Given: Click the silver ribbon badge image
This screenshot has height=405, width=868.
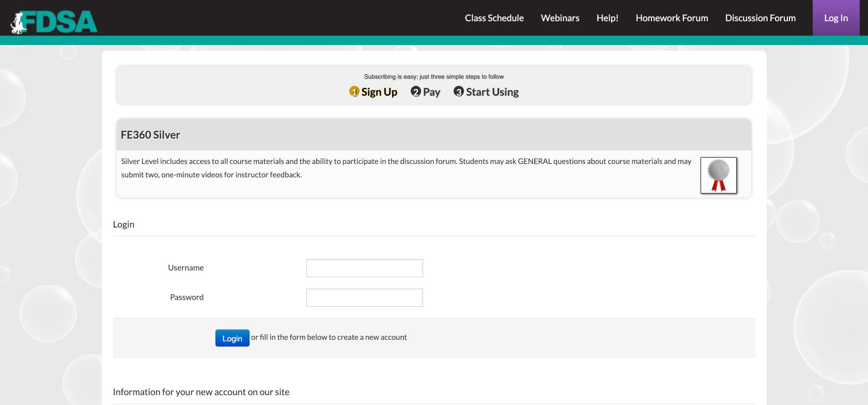Looking at the screenshot, I should [x=718, y=175].
